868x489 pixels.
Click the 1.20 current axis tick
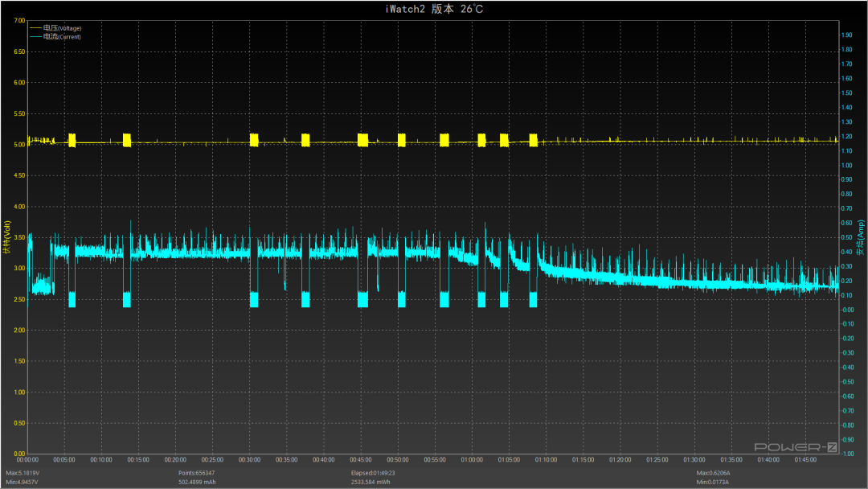[847, 136]
